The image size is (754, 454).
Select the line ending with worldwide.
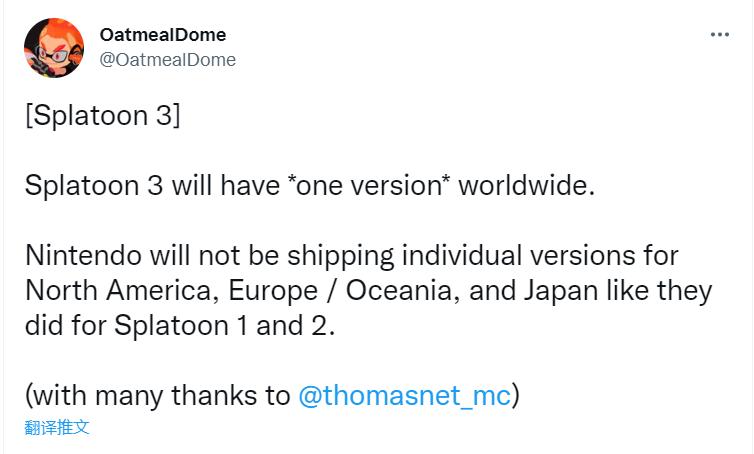(310, 186)
